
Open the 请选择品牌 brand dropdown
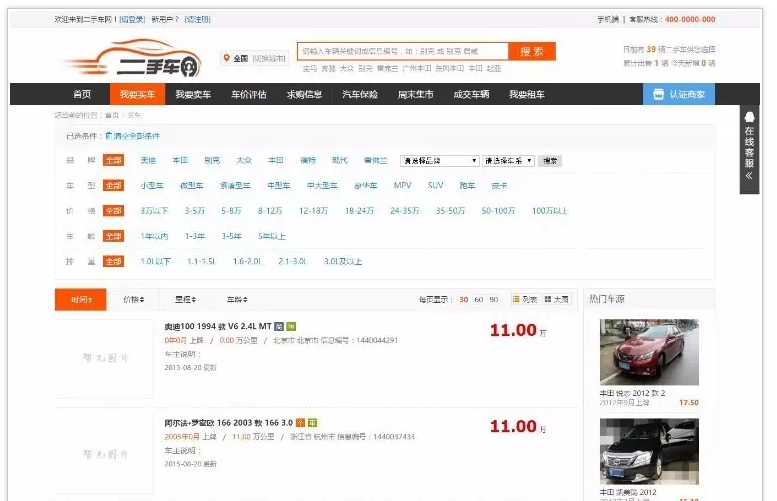(440, 160)
